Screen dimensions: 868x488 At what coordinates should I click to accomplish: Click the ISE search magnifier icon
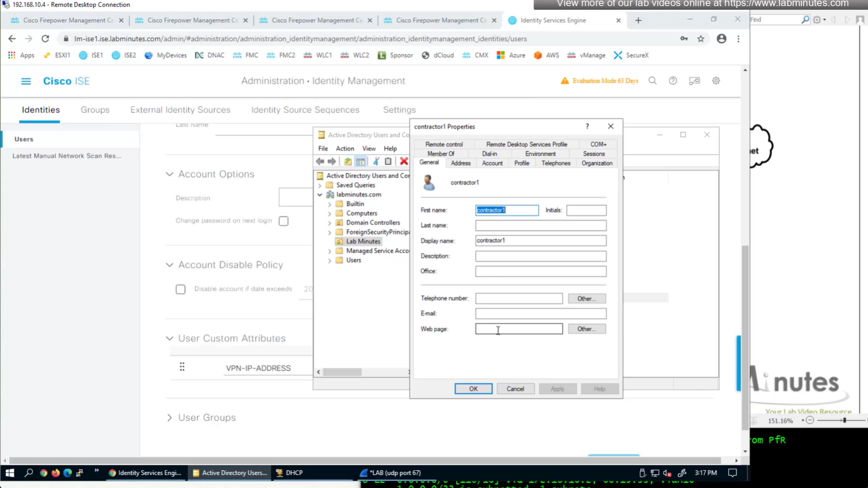(x=652, y=81)
